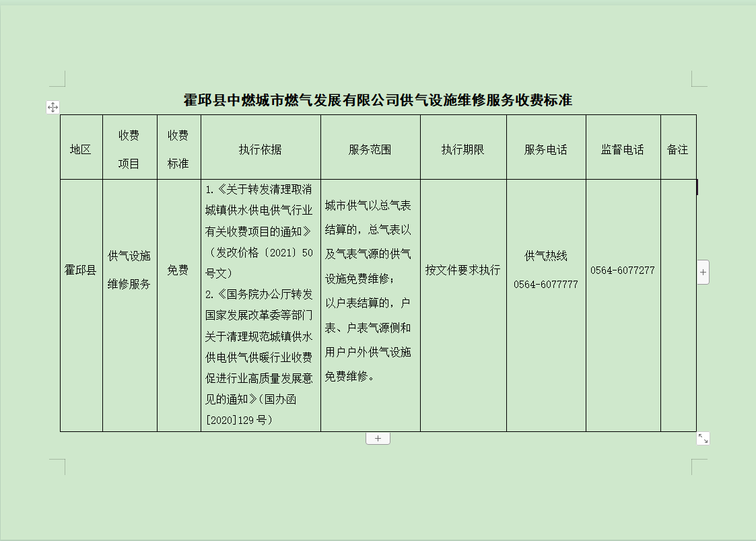
Task: Click the table move handle icon
Action: 53,107
